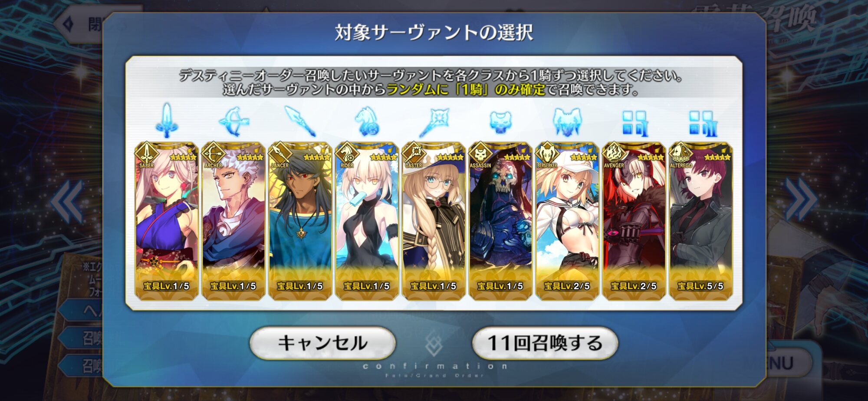Viewport: 868px width, 401px height.
Task: Select the Caster class staff icon
Action: pyautogui.click(x=434, y=122)
